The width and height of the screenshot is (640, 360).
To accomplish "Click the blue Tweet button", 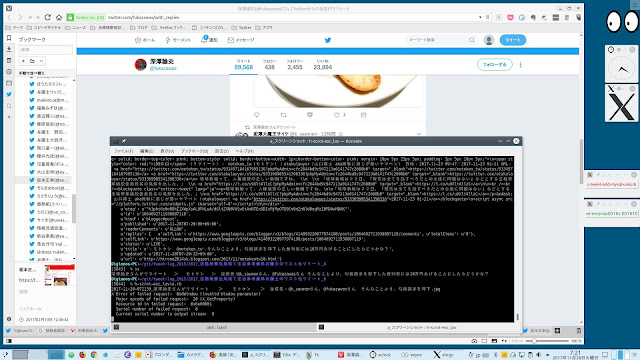I will (513, 40).
